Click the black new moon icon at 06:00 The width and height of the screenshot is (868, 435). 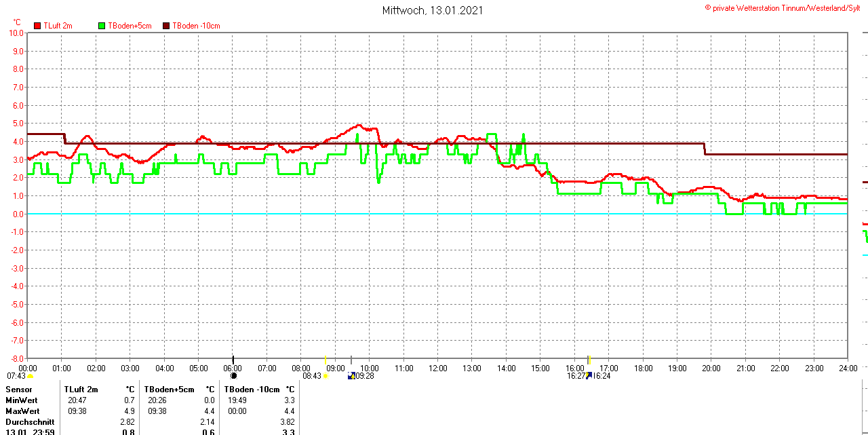pyautogui.click(x=234, y=375)
